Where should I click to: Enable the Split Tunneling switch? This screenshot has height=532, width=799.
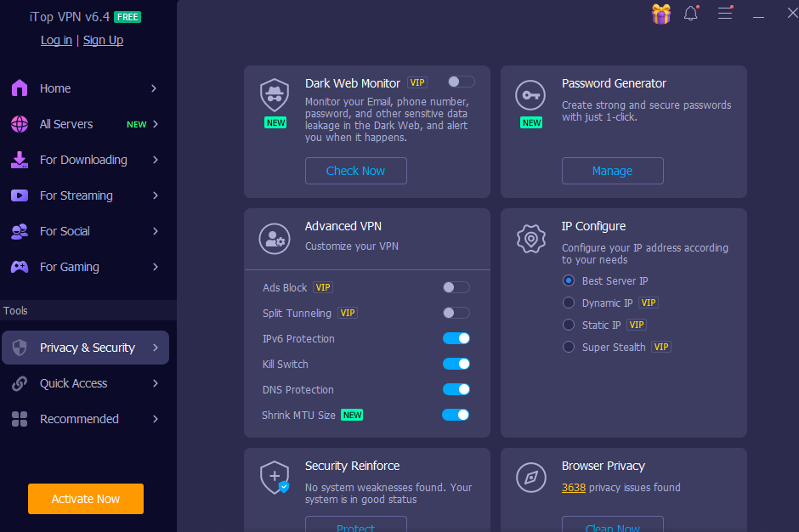[456, 313]
